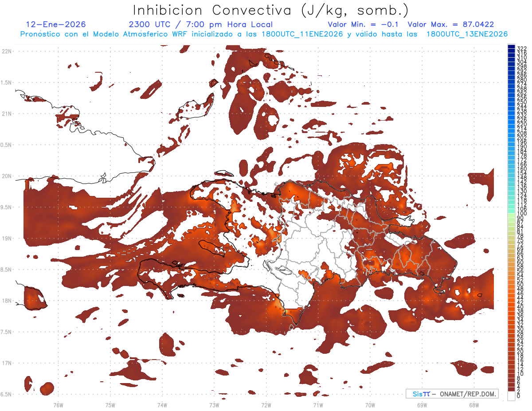
Task: Click the '1800UTC_11ENE2026' initialization time
Action: (301, 34)
